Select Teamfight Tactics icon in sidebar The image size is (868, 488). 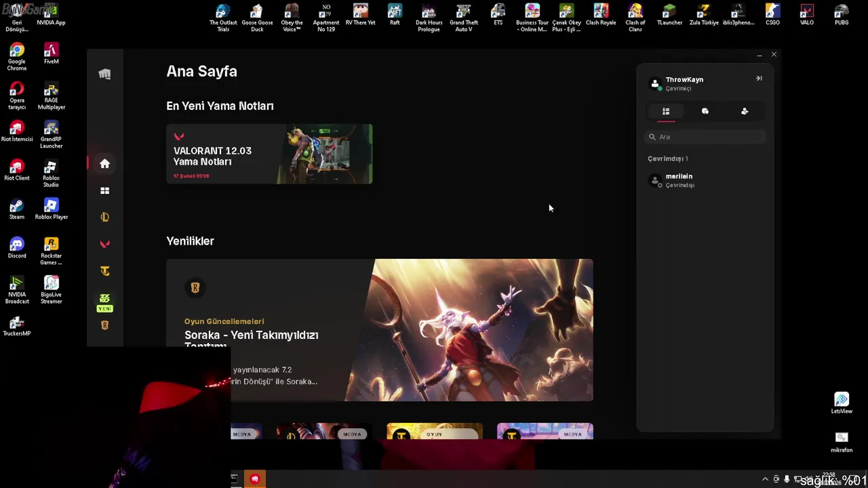[x=104, y=271]
